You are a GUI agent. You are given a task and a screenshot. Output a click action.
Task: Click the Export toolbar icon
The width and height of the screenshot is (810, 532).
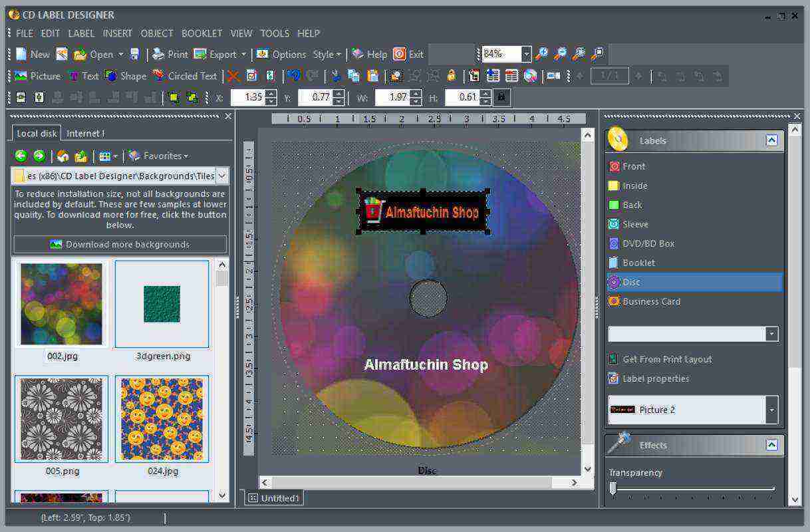click(200, 54)
